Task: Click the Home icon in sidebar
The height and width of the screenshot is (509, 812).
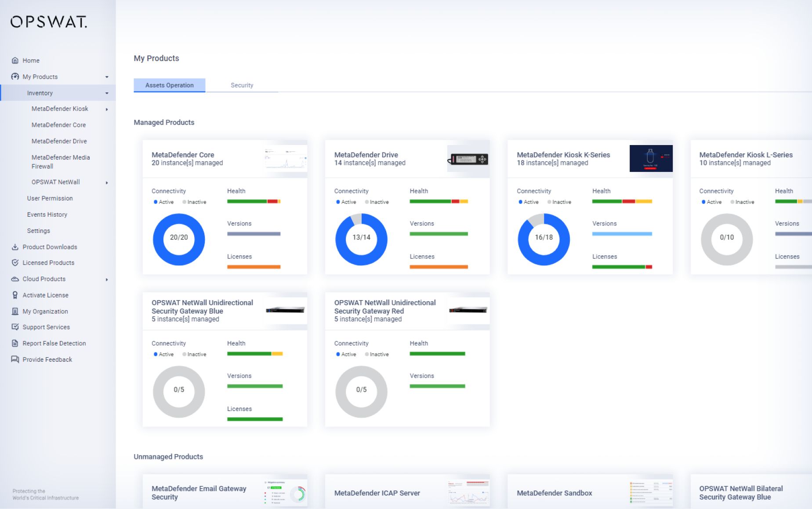Action: [x=15, y=61]
